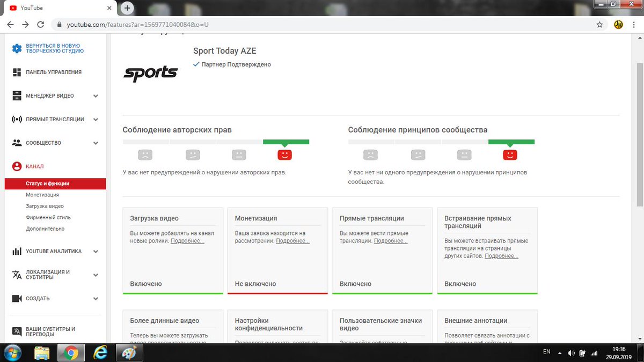Screen dimensions: 644x362
Task: Open a new tab with plus button
Action: [x=127, y=8]
